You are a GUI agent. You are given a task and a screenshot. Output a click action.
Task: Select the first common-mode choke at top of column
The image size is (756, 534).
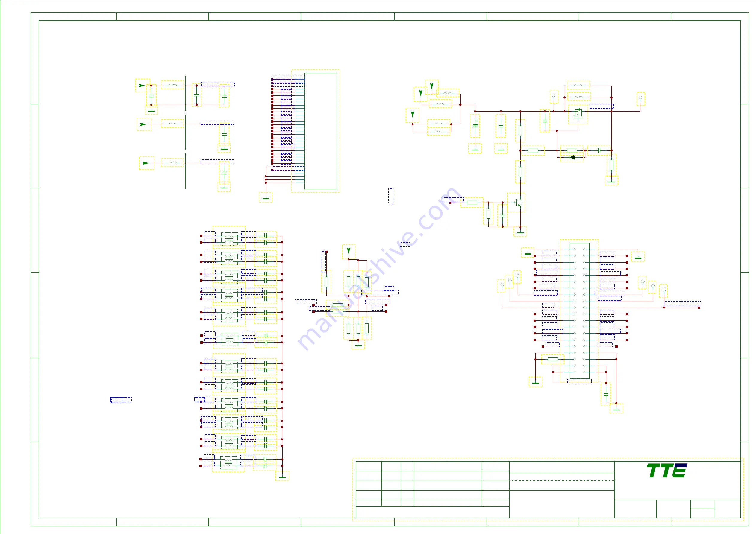point(229,238)
